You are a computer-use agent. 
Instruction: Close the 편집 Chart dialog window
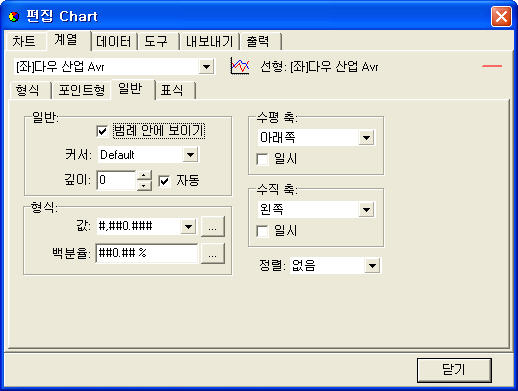[501, 16]
